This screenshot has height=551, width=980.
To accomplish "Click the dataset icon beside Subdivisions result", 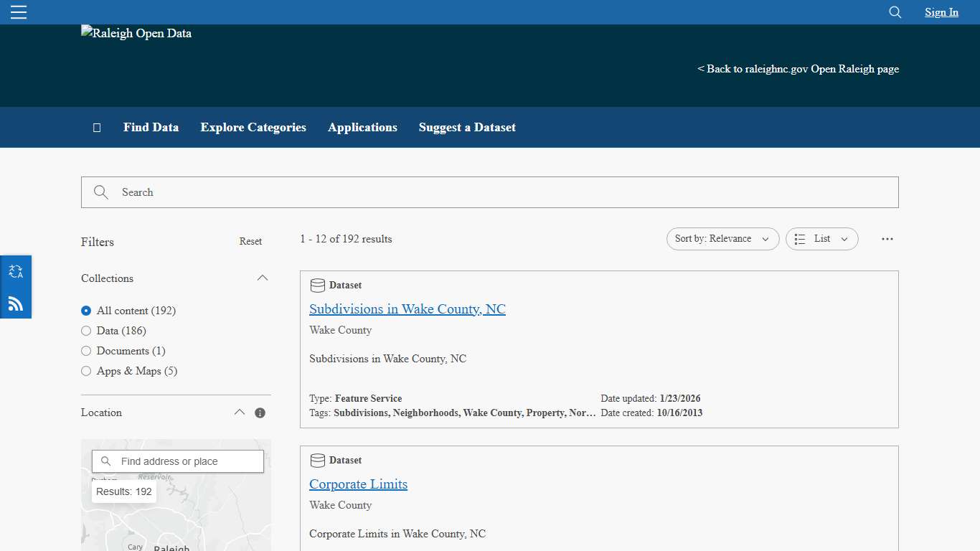I will [317, 285].
